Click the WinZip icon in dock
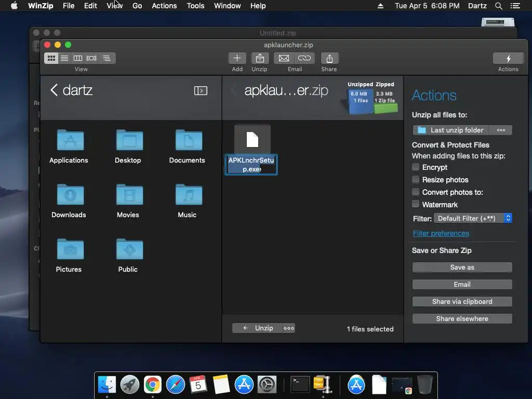Screen dimensions: 532x399 [323, 384]
